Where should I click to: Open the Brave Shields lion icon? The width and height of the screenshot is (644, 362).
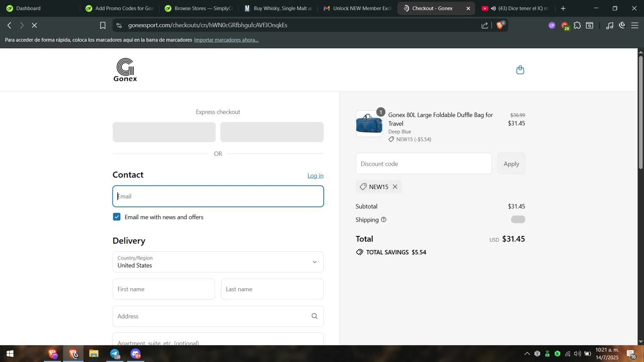500,25
